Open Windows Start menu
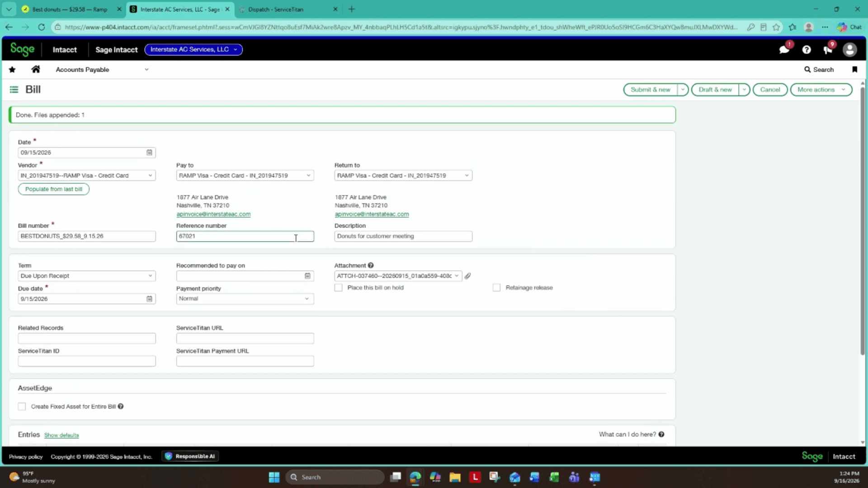 point(274,477)
